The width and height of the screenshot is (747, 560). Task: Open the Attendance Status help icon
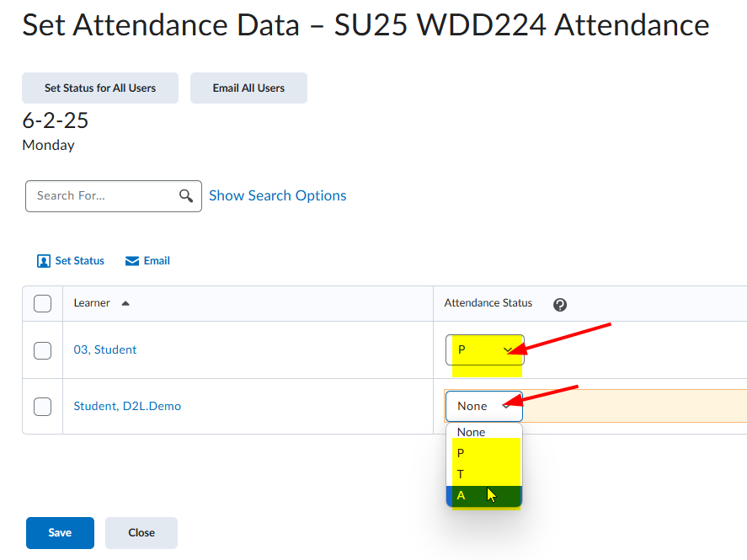coord(560,304)
